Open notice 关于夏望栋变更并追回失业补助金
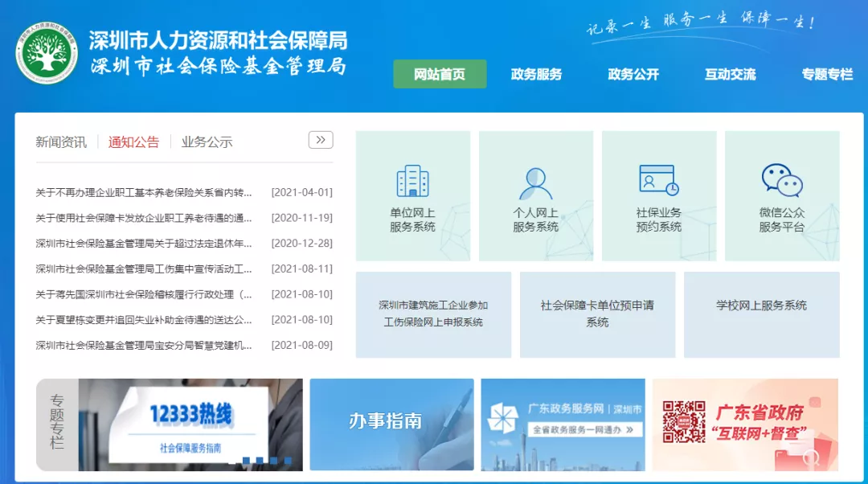Screen dimensions: 868x484 tap(143, 320)
